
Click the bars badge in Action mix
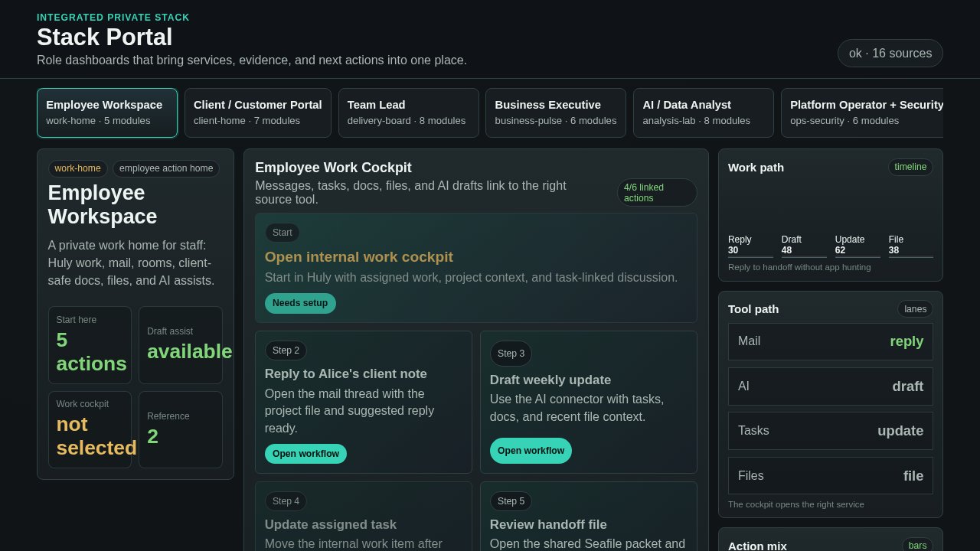click(x=917, y=546)
